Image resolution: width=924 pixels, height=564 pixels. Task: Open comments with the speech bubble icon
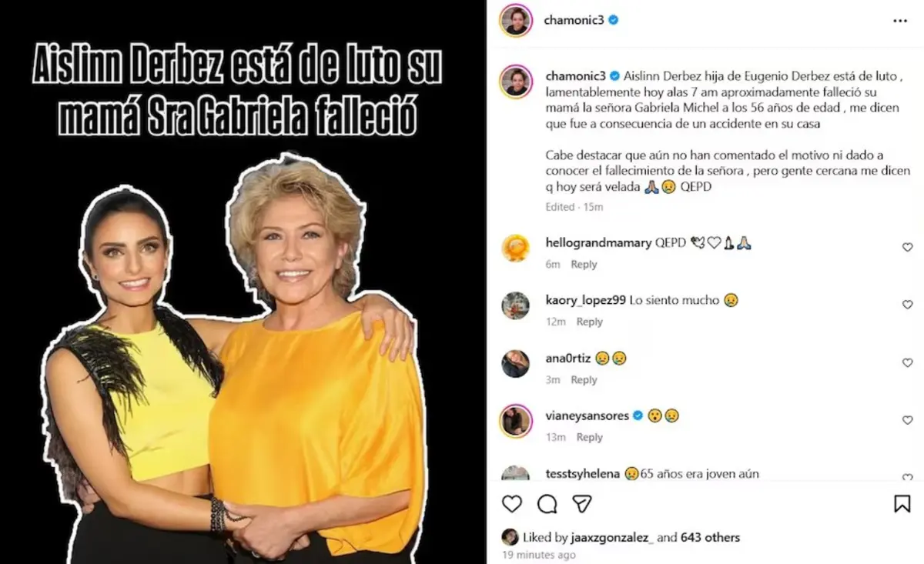(547, 504)
